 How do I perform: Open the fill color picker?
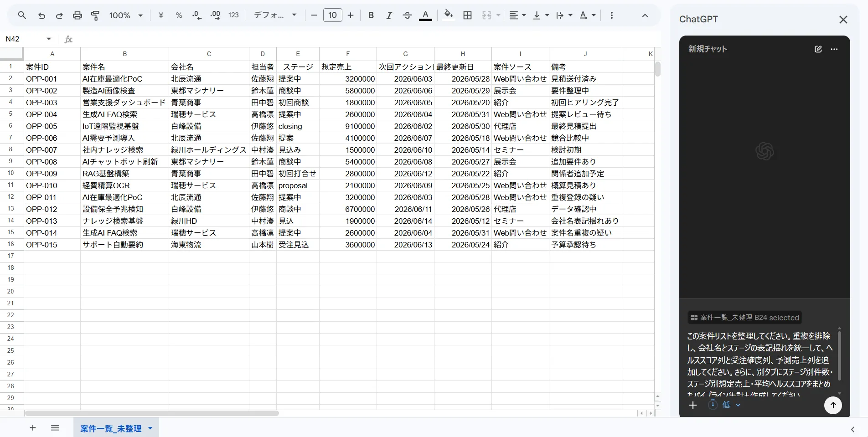449,15
